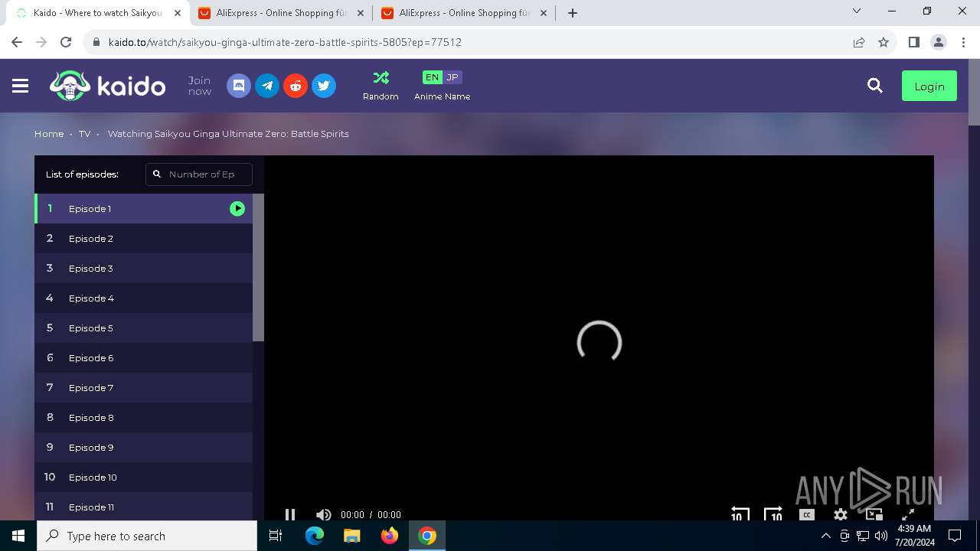Viewport: 980px width, 551px height.
Task: Open the Chrome profile menu
Action: (939, 42)
